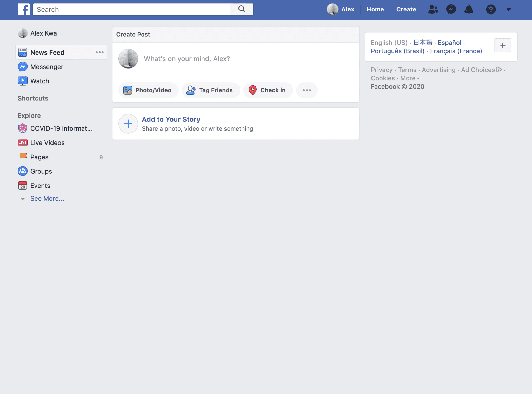Open Groups label in Explore list
Image resolution: width=532 pixels, height=394 pixels.
pos(41,171)
